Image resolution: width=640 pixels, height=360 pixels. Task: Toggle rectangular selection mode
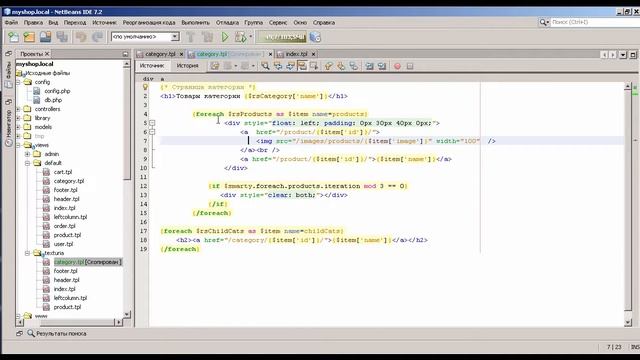click(x=314, y=66)
